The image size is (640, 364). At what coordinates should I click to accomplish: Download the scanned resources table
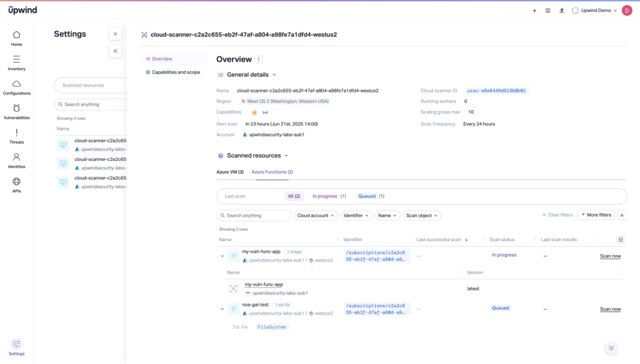(622, 215)
